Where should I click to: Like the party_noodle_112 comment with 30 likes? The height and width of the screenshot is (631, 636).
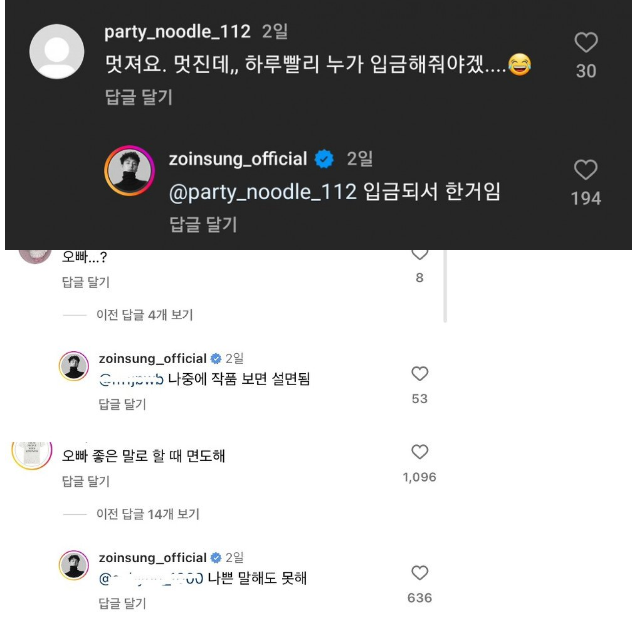pyautogui.click(x=586, y=42)
